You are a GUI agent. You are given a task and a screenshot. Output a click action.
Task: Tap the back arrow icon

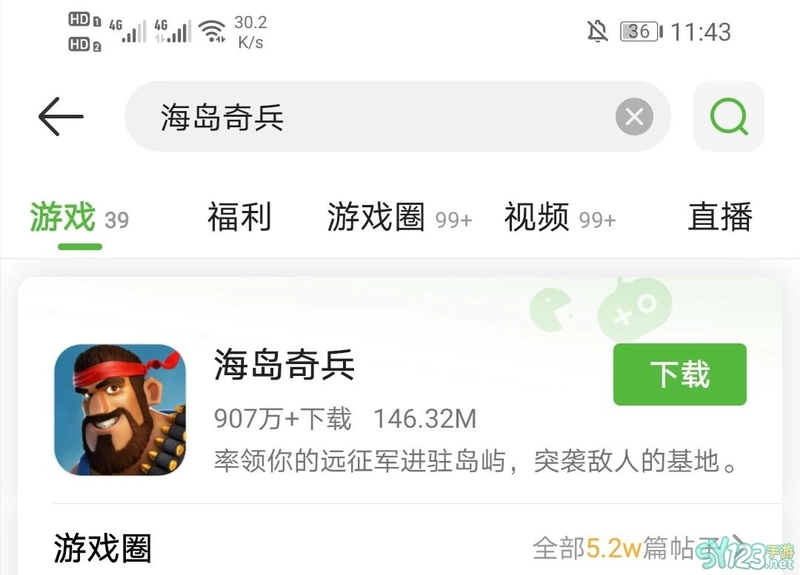pyautogui.click(x=61, y=117)
